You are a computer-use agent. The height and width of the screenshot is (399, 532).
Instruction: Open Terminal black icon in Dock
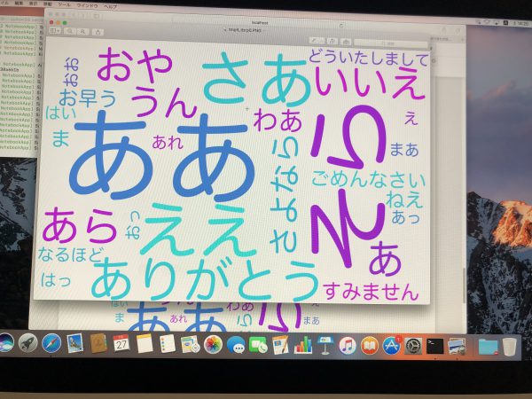(435, 346)
